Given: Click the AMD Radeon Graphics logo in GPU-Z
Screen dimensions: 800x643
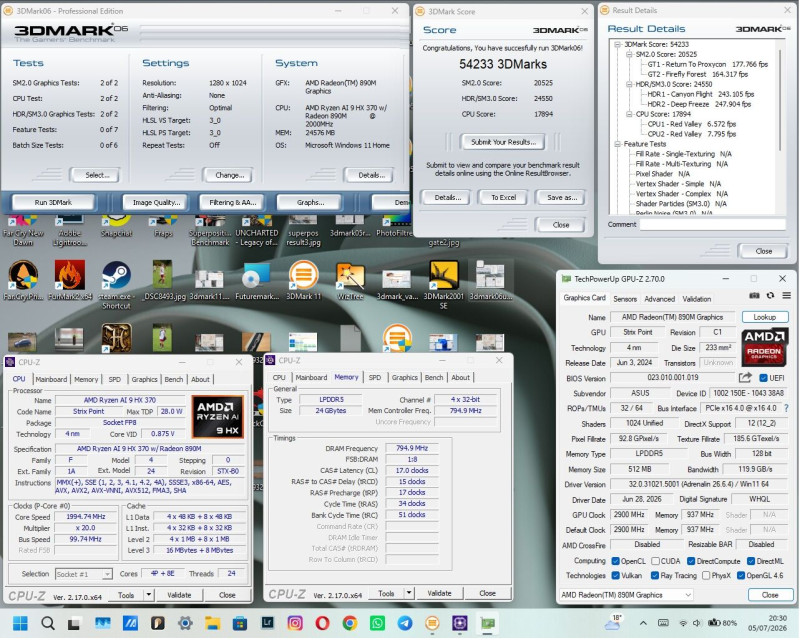Looking at the screenshot, I should pyautogui.click(x=764, y=348).
